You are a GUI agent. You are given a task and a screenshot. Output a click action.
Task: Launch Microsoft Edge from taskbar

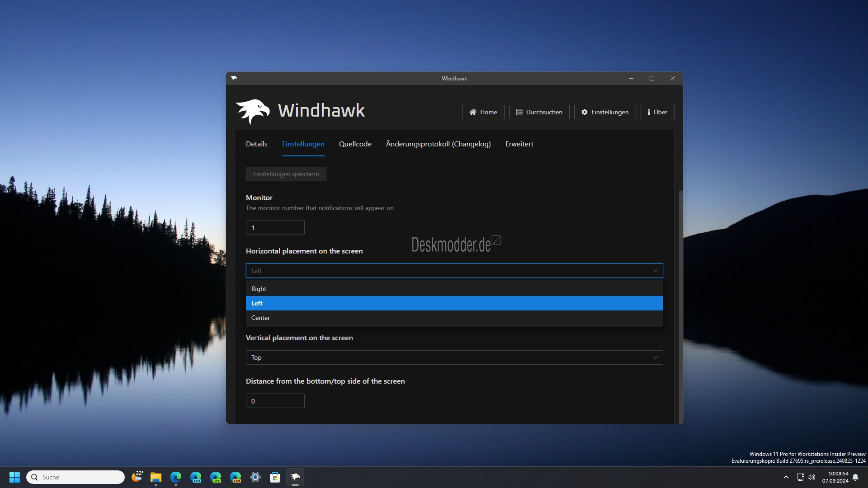pyautogui.click(x=176, y=477)
